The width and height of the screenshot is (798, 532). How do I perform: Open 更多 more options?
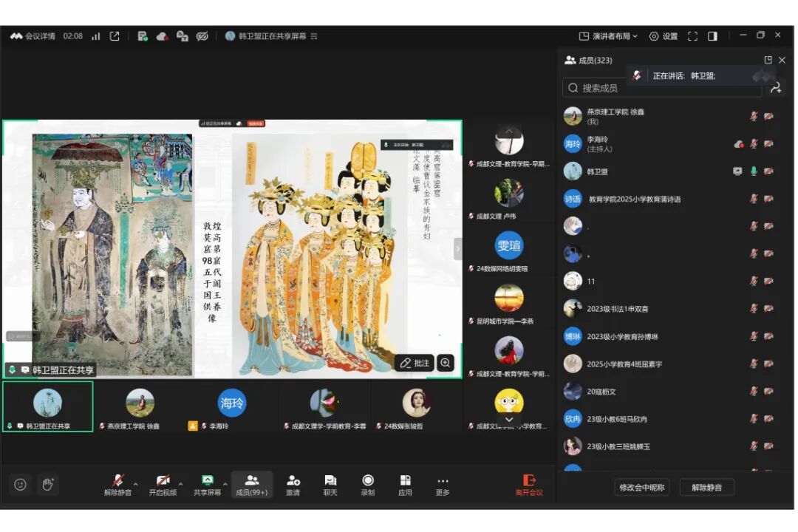pyautogui.click(x=443, y=485)
